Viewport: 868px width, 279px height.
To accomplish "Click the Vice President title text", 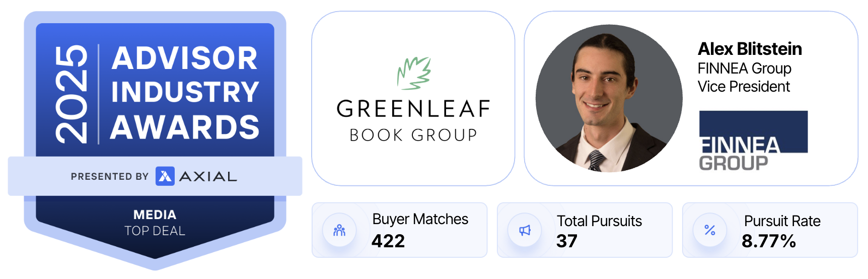I will (x=744, y=87).
